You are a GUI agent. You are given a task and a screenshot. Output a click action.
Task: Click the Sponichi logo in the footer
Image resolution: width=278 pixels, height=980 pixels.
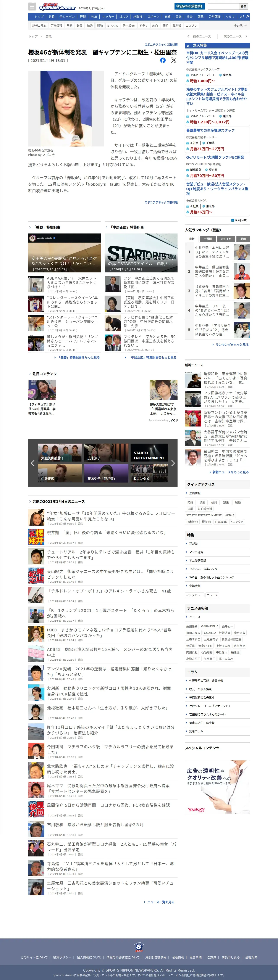[x=139, y=947]
